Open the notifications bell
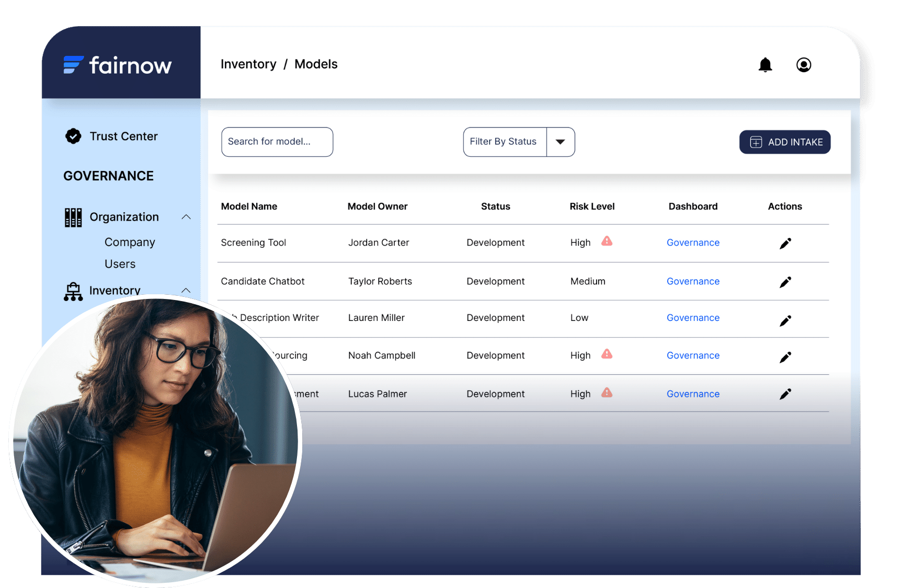 [765, 65]
